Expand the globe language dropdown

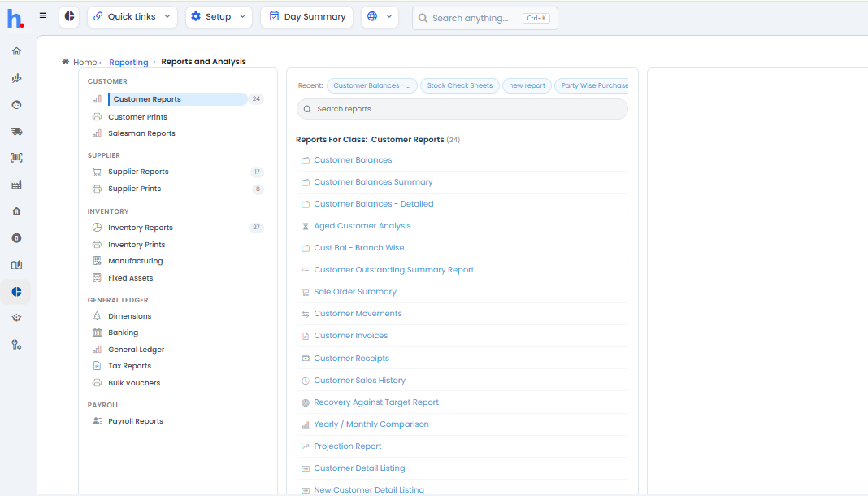(380, 16)
